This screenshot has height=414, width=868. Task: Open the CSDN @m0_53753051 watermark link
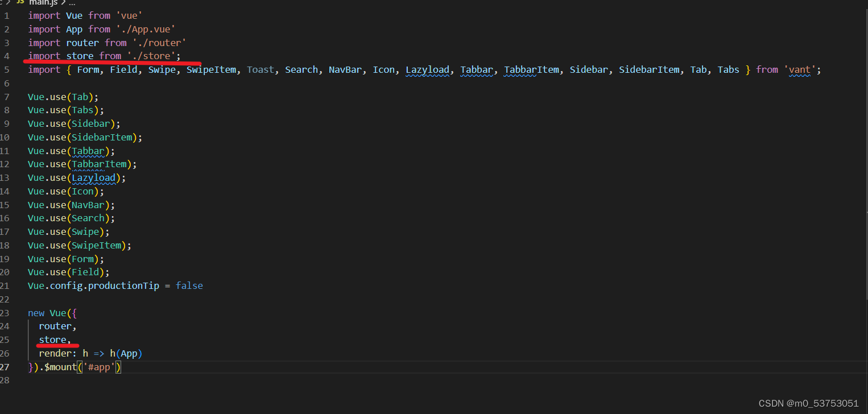pos(809,403)
